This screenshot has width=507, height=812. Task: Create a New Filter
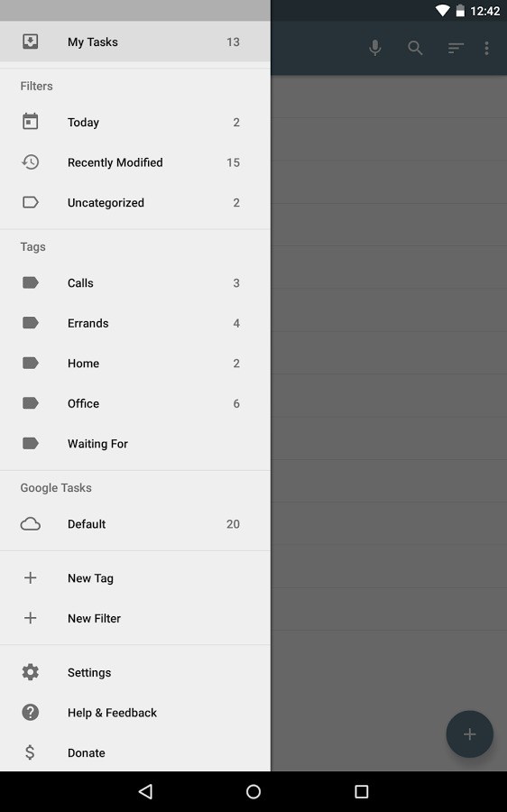[135, 618]
